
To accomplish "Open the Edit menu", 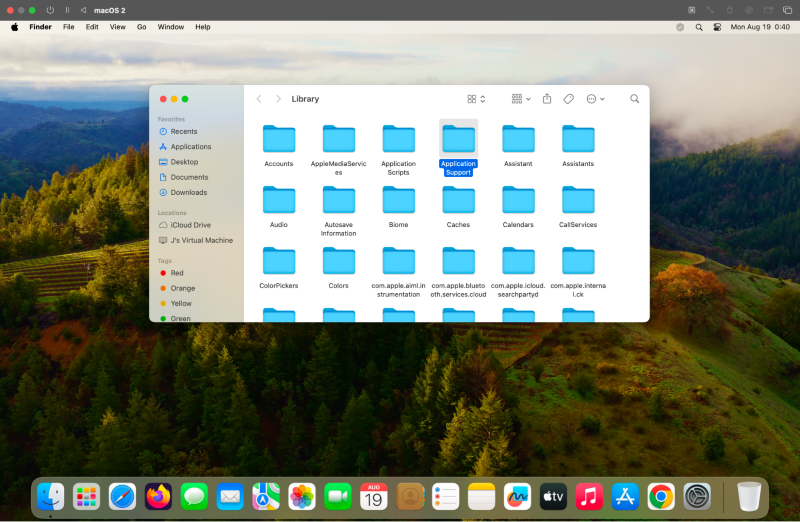I will point(92,27).
